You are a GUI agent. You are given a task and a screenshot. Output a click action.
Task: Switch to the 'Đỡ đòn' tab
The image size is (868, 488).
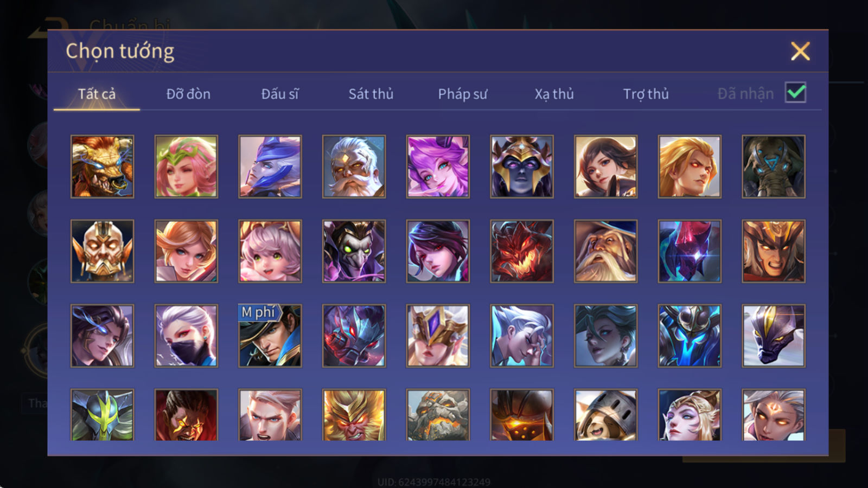coord(188,94)
